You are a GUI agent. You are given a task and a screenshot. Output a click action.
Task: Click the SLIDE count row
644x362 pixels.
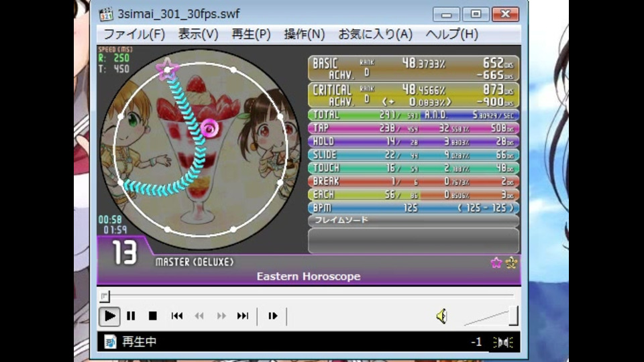pos(414,155)
